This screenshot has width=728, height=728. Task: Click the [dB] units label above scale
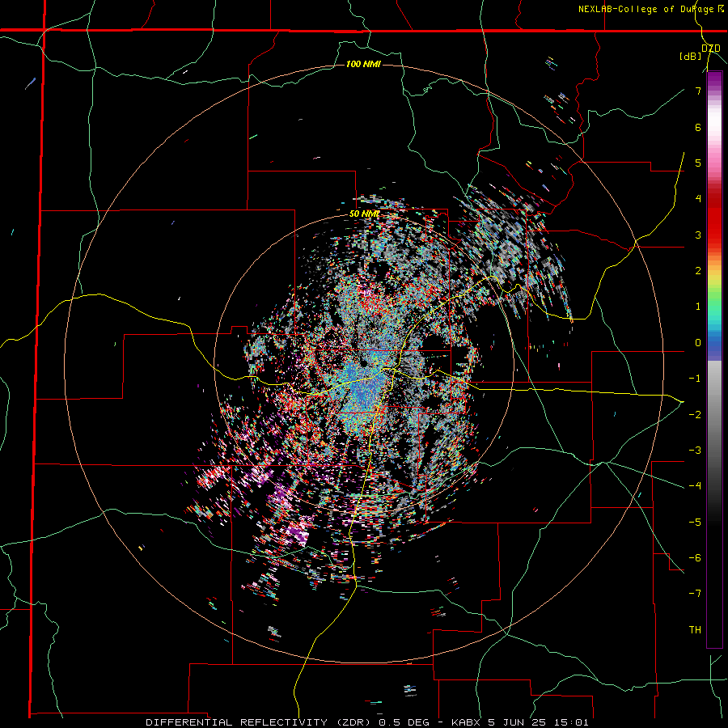pyautogui.click(x=691, y=56)
